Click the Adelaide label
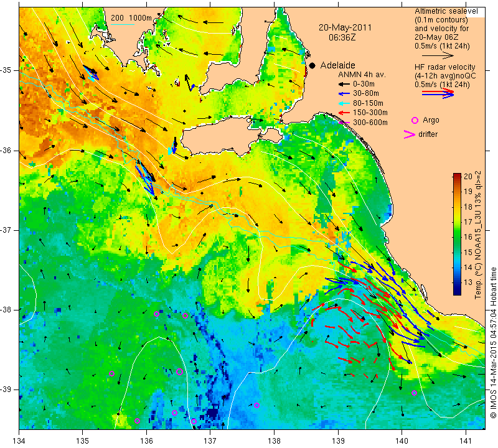The width and height of the screenshot is (498, 448). (x=337, y=65)
